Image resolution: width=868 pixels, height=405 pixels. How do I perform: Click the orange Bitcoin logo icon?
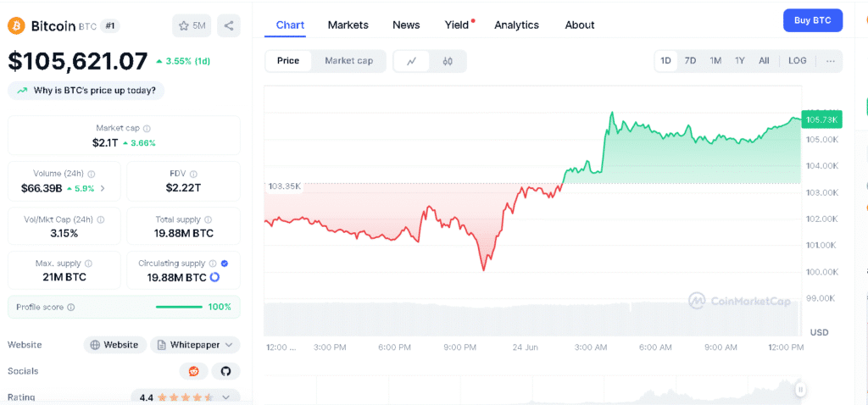tap(16, 25)
